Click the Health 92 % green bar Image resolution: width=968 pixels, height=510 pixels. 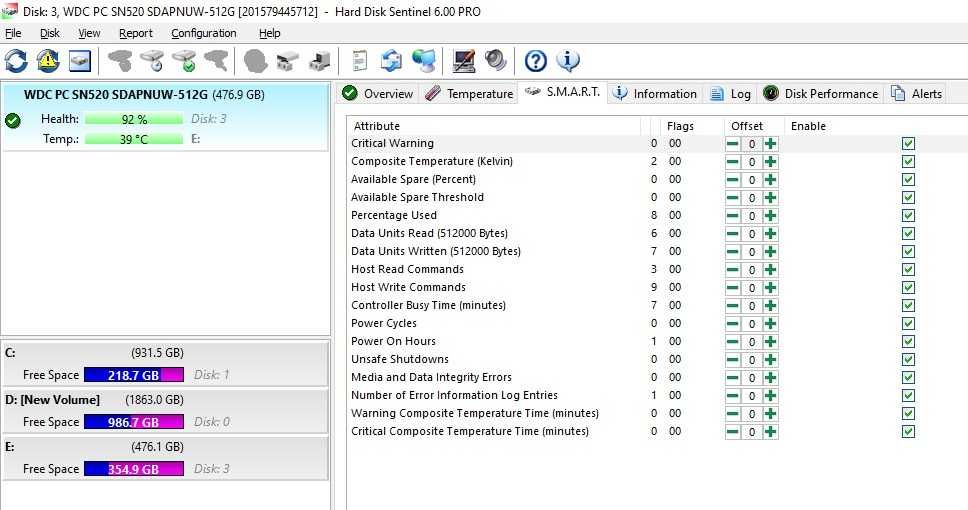pyautogui.click(x=134, y=119)
